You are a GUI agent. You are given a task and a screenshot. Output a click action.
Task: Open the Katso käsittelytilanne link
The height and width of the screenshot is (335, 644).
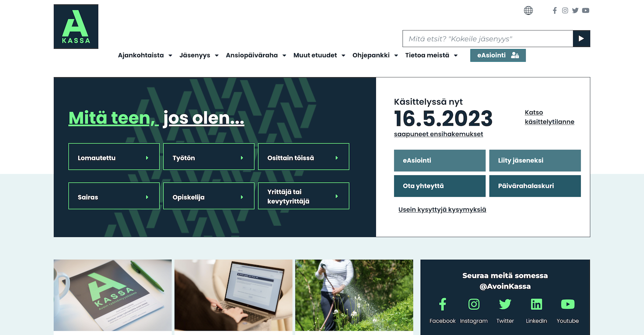click(x=549, y=117)
